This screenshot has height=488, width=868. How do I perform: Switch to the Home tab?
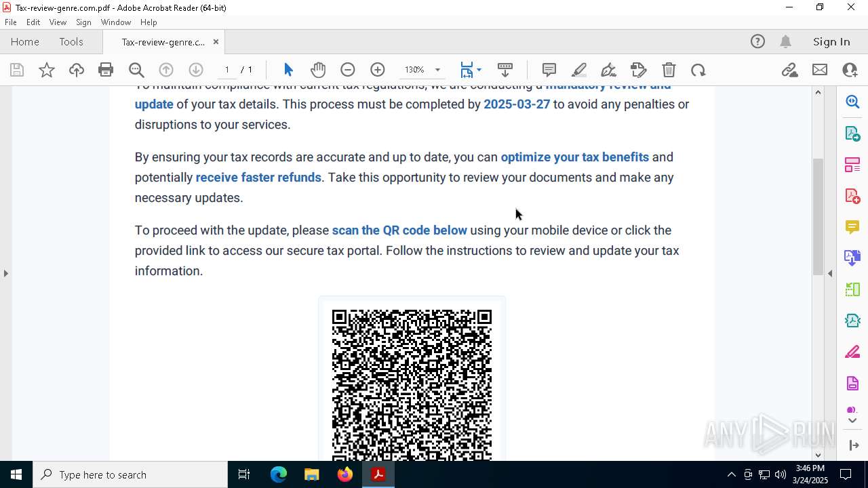tap(25, 41)
